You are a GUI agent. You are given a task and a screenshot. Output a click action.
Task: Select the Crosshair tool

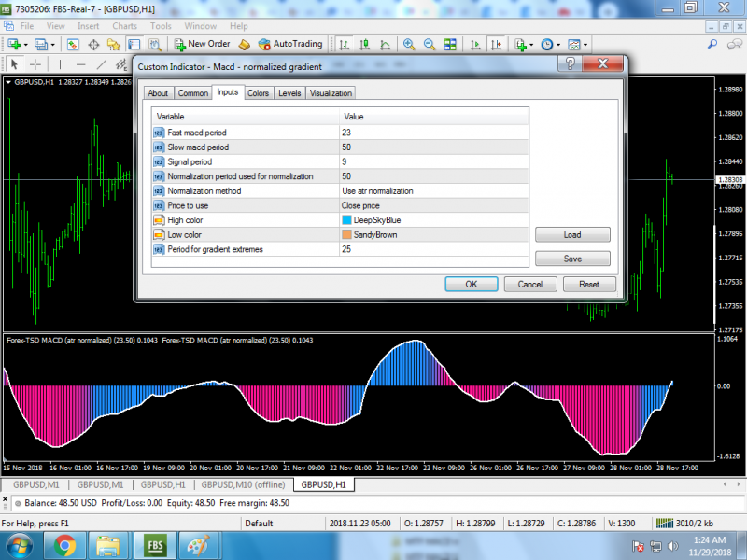tap(35, 64)
